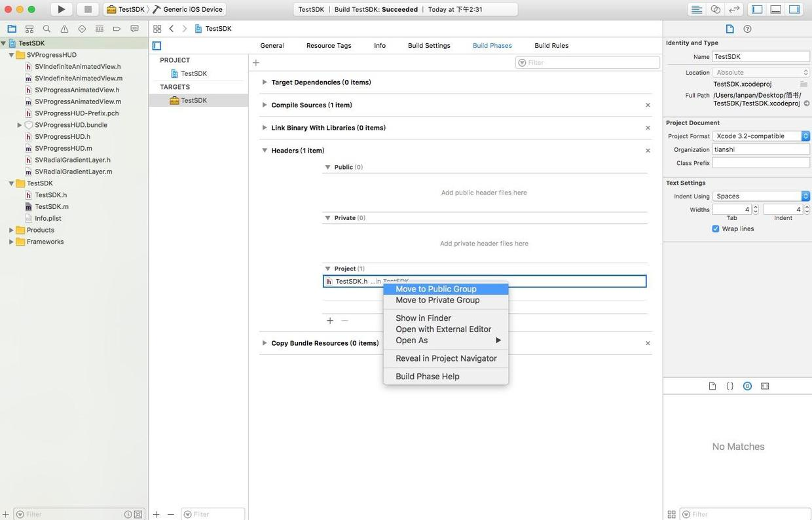Screen dimensions: 812x520
Task: Switch to the General tab
Action: 272,46
